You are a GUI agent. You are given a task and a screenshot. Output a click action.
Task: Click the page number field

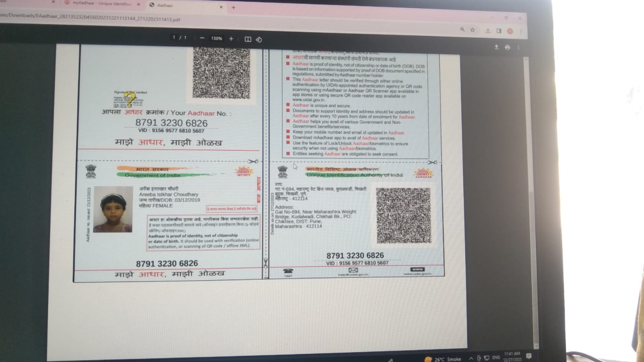coord(174,37)
